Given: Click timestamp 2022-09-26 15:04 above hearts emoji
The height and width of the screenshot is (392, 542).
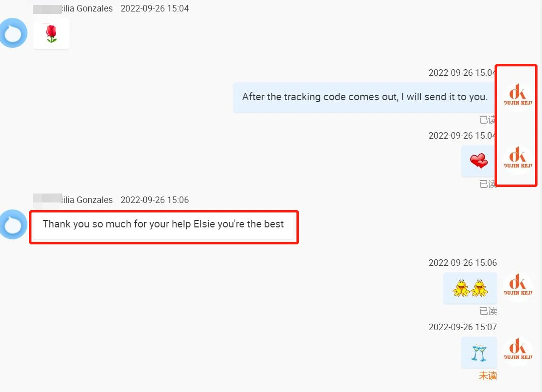Looking at the screenshot, I should [x=463, y=136].
